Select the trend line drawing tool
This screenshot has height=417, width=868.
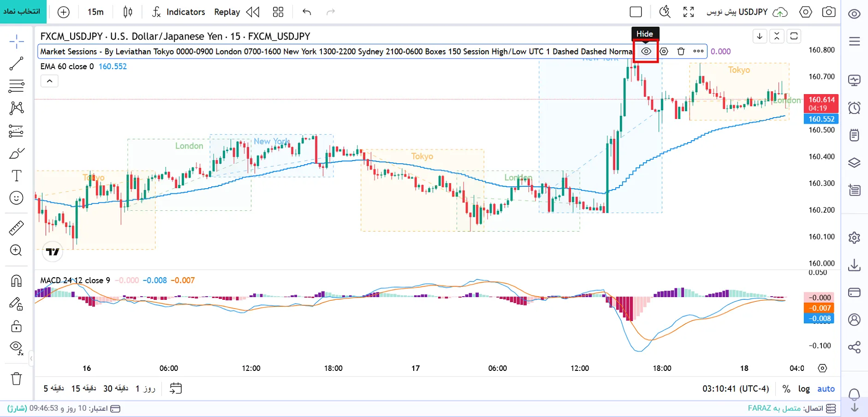click(x=16, y=64)
